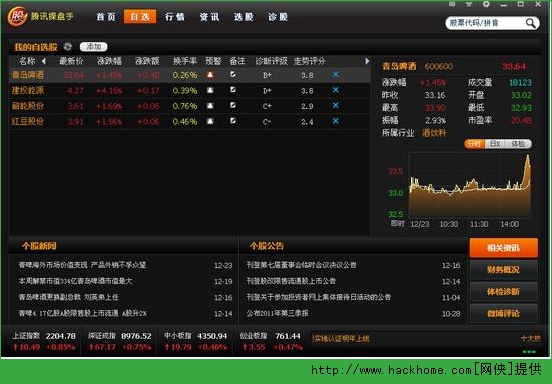
Task: Click the 体检诊断 button
Action: click(x=503, y=292)
